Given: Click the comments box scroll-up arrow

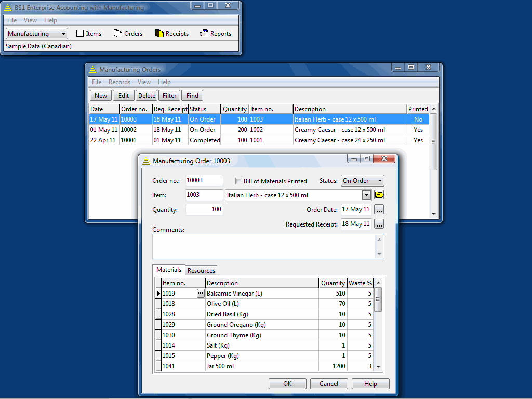Looking at the screenshot, I should coord(379,240).
